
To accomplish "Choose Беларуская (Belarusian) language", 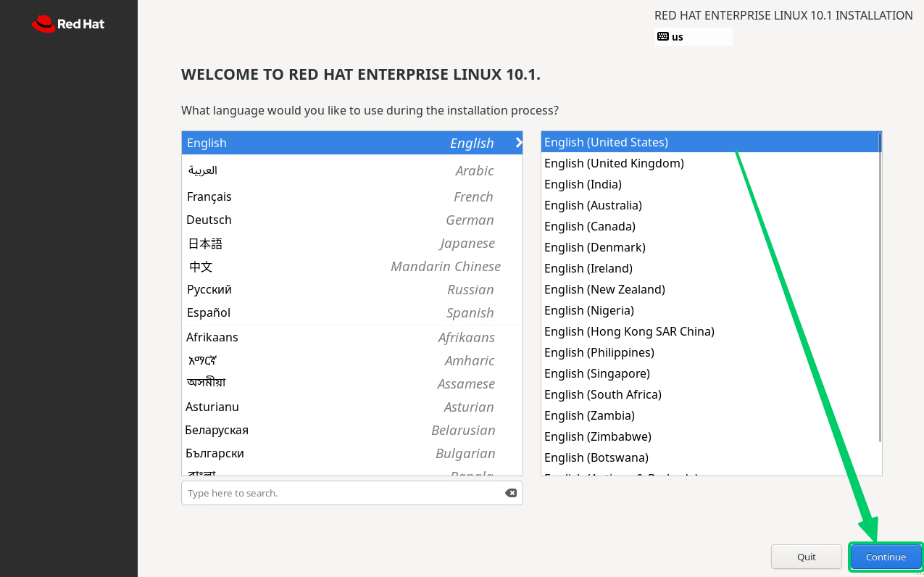I will [352, 430].
